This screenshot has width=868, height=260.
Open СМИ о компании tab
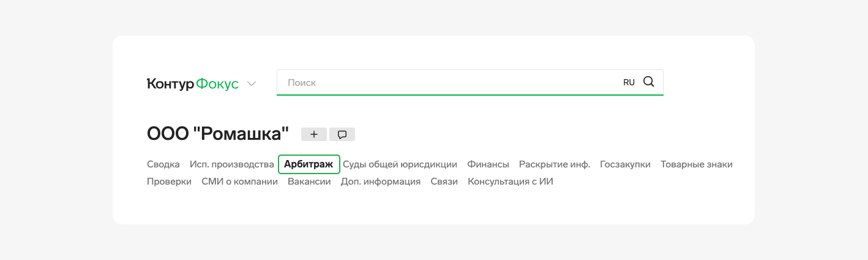click(x=239, y=182)
